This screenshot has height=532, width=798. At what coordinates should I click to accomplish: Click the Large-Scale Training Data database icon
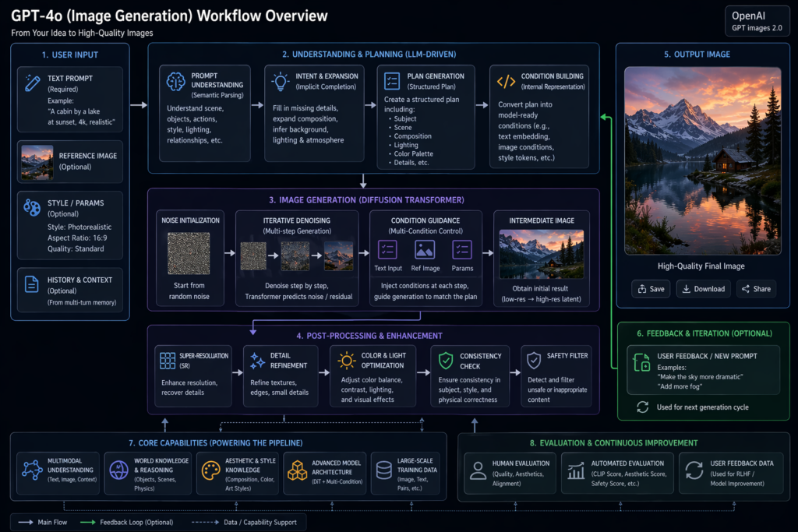click(x=383, y=468)
